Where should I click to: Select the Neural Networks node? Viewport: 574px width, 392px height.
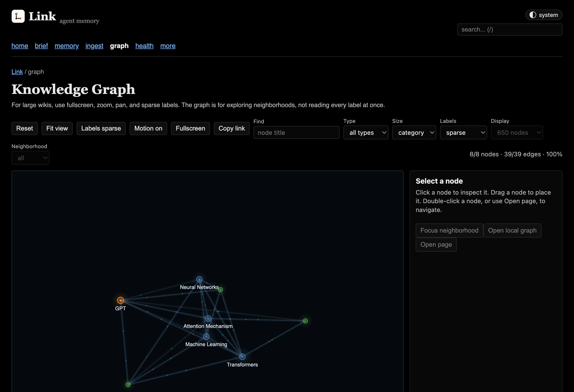pyautogui.click(x=199, y=279)
